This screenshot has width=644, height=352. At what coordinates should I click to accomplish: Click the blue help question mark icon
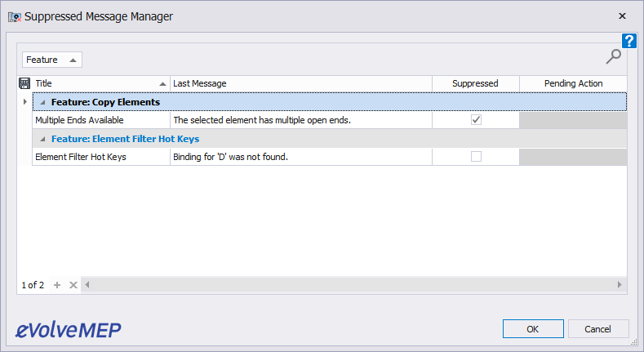(x=628, y=41)
